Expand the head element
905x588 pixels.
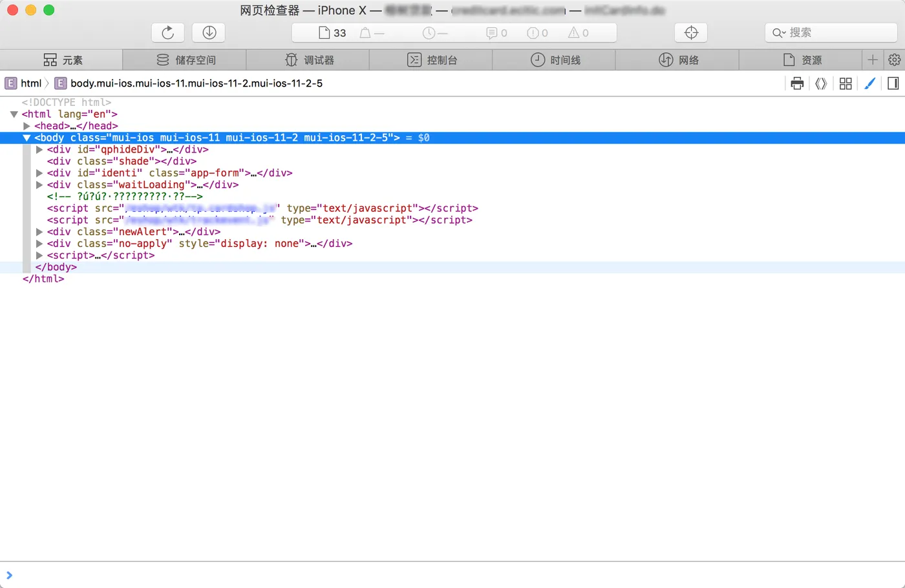pos(27,126)
